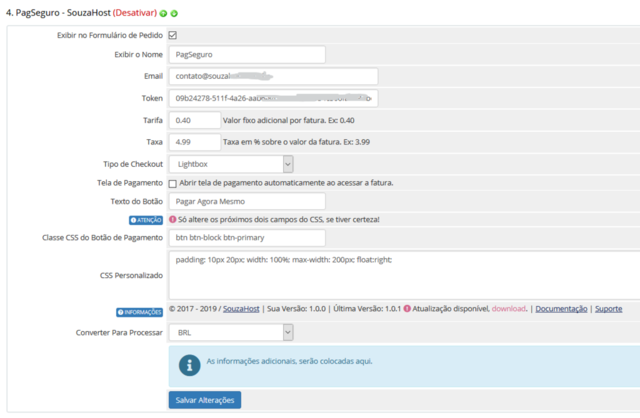Image resolution: width=640 pixels, height=418 pixels.
Task: Open the Converter Para Processar dropdown
Action: click(x=231, y=333)
